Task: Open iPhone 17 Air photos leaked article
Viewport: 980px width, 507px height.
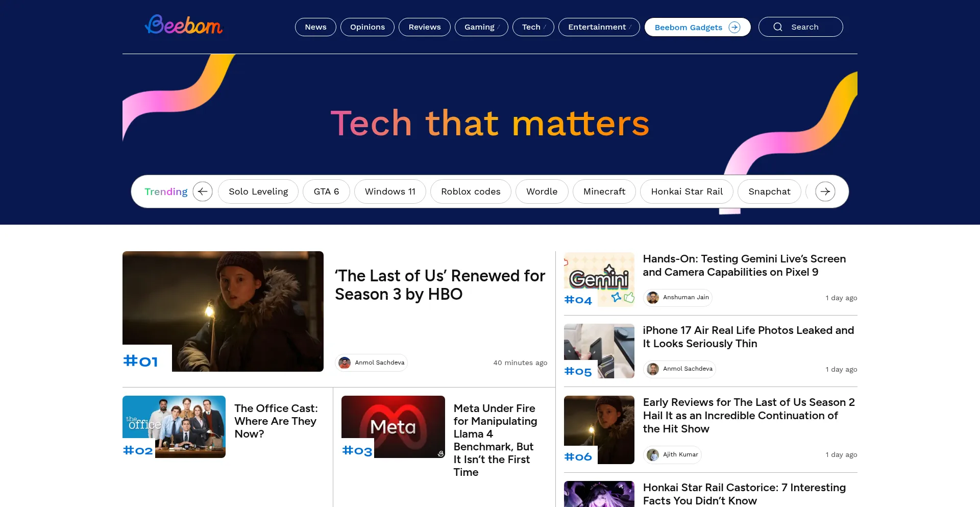Action: pos(748,337)
